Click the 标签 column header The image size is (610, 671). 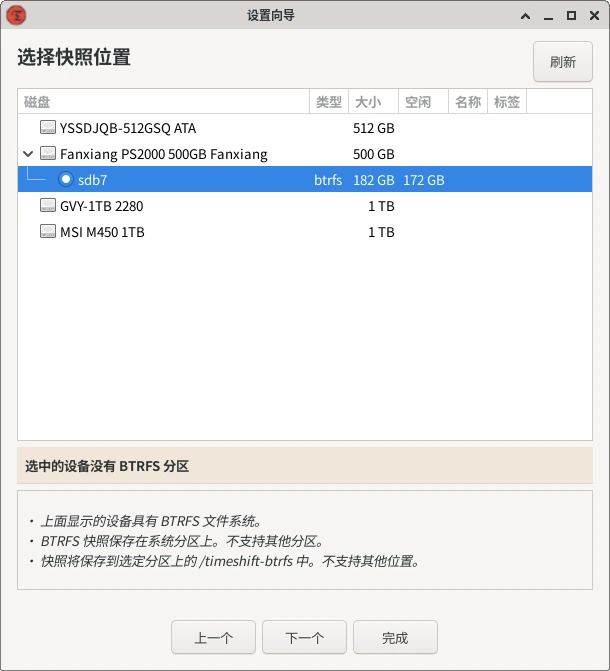[x=506, y=102]
